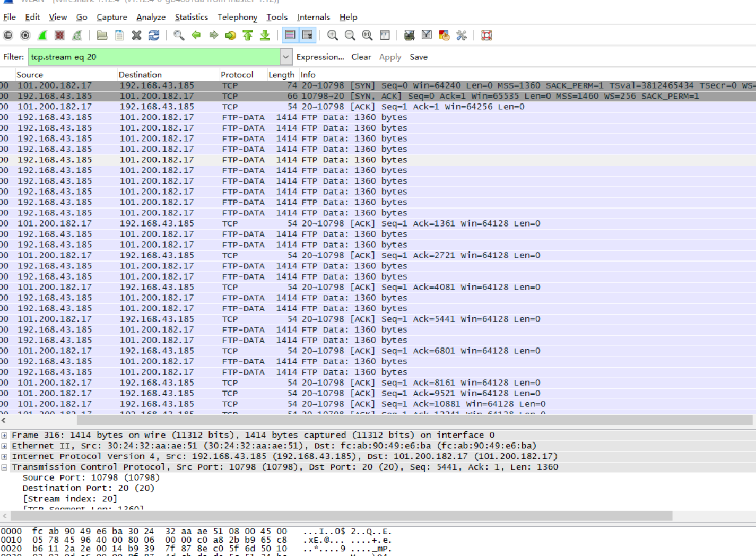Sort packets by the Source column
The width and height of the screenshot is (756, 556).
click(66, 75)
